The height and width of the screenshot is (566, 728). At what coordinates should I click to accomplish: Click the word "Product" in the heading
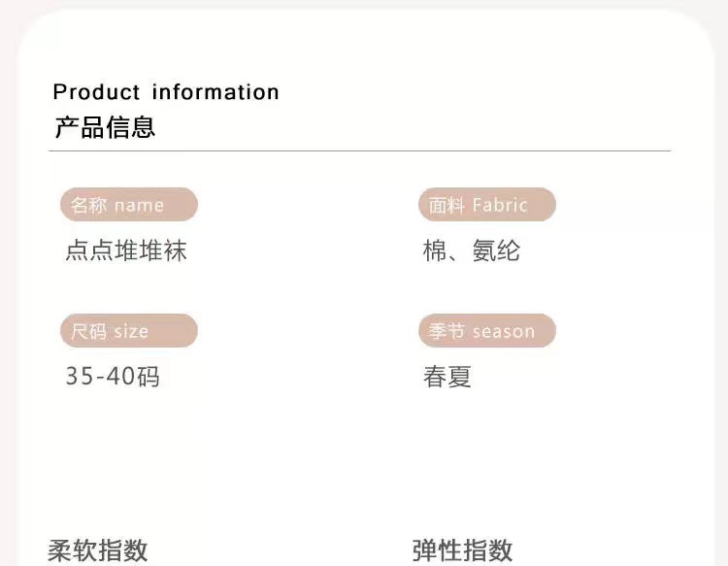(96, 92)
